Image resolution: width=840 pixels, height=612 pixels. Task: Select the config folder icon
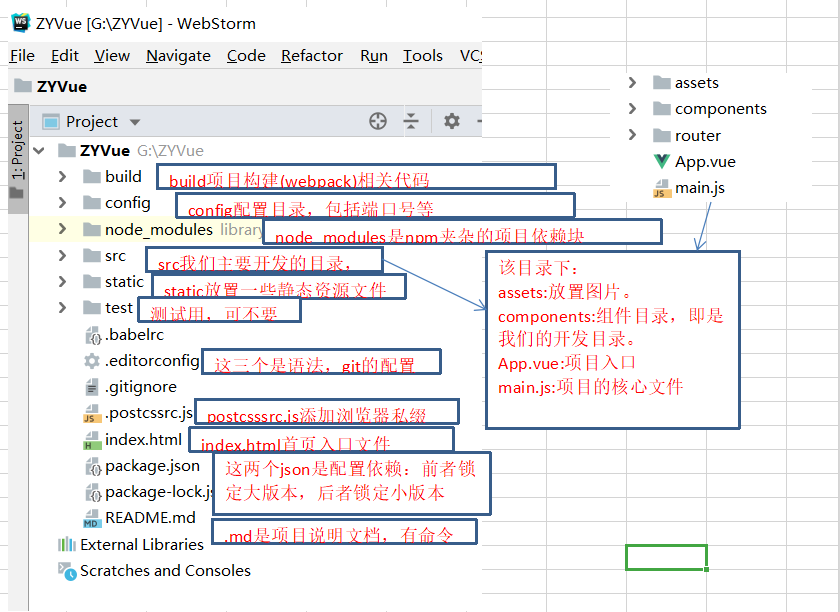pos(92,203)
